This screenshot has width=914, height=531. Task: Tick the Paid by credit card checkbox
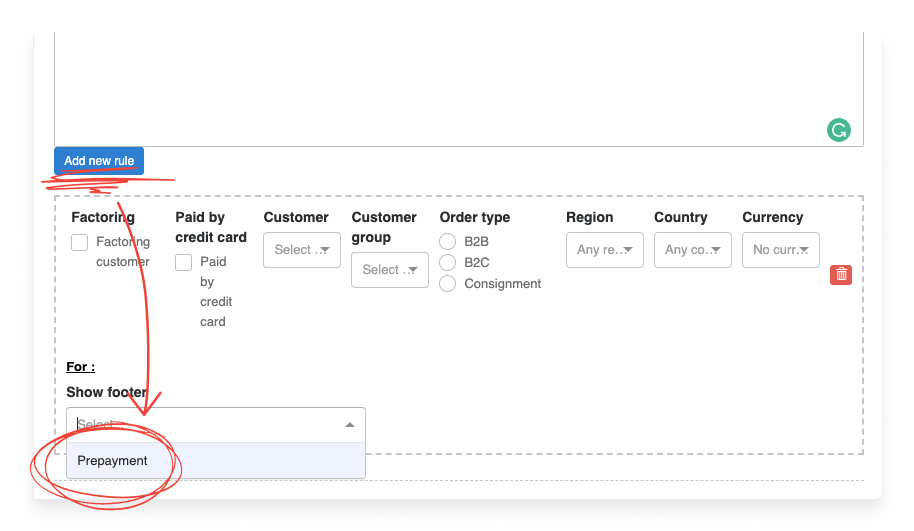click(x=184, y=262)
